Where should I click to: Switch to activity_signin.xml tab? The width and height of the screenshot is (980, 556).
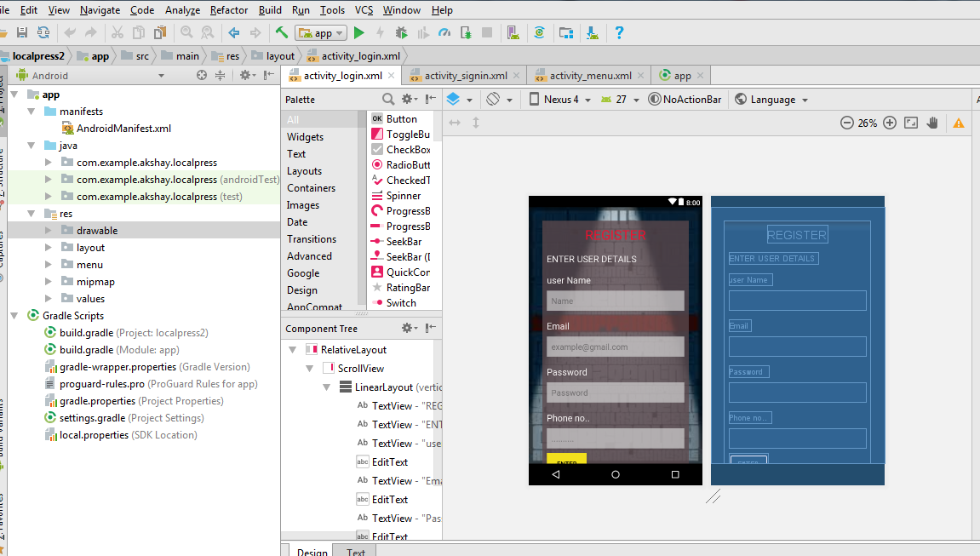(x=465, y=76)
